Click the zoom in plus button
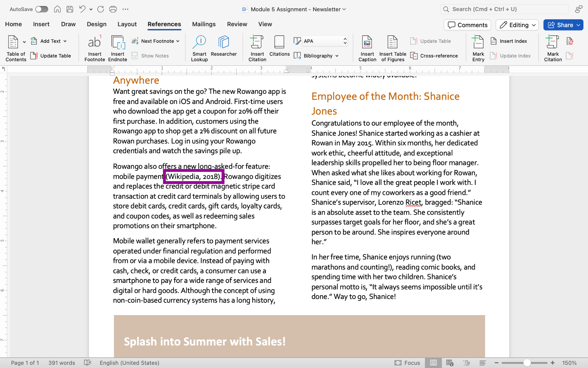 click(x=552, y=363)
